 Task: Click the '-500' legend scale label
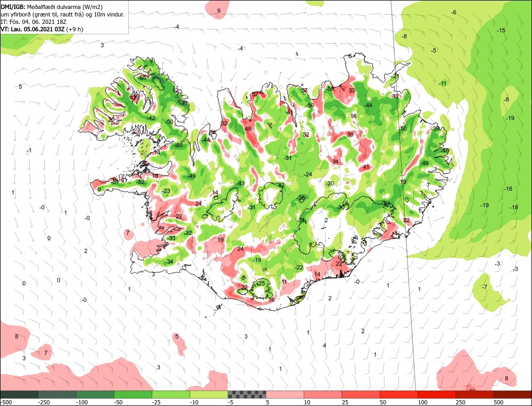pos(6,402)
